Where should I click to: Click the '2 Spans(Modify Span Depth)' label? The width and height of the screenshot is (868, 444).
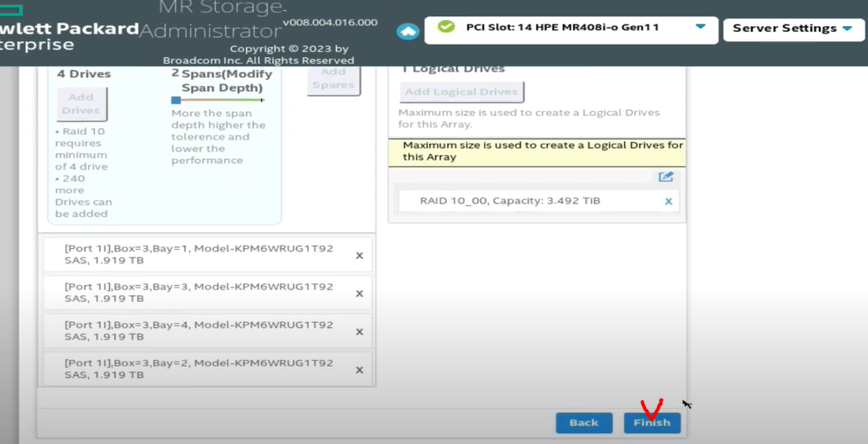(223, 81)
